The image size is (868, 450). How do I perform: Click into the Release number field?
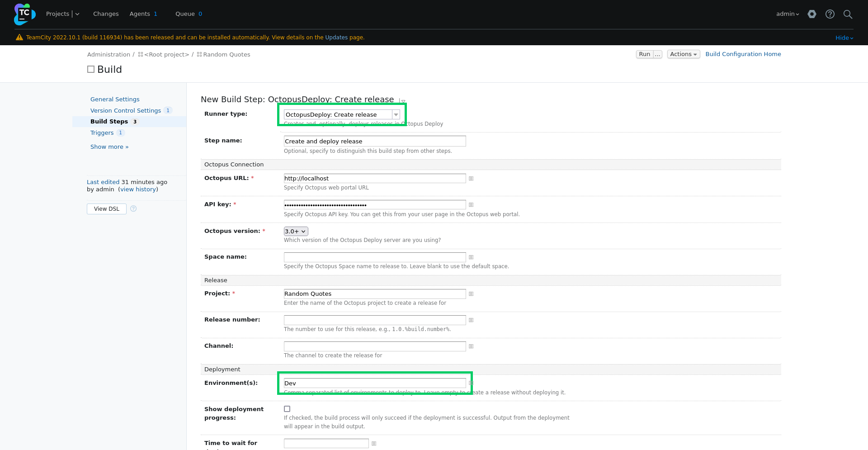click(x=375, y=320)
